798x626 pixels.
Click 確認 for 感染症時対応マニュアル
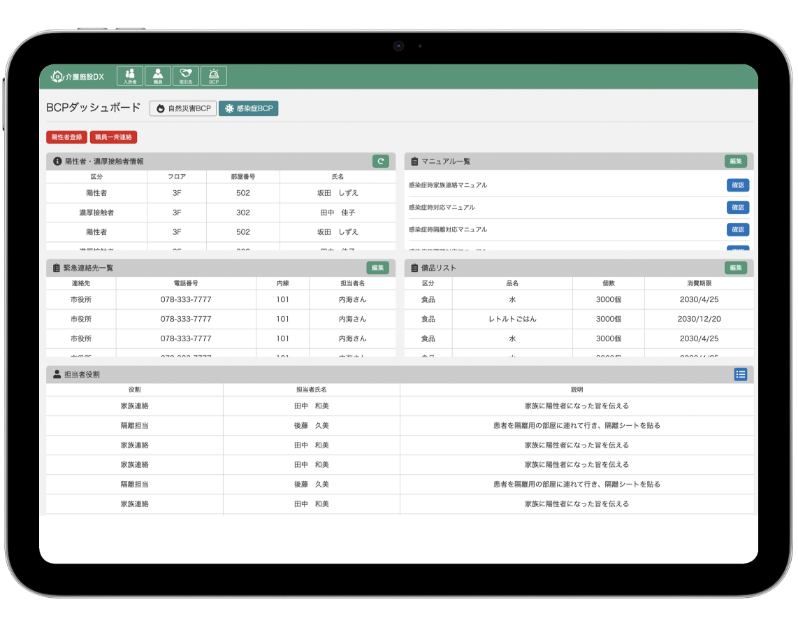tap(737, 207)
